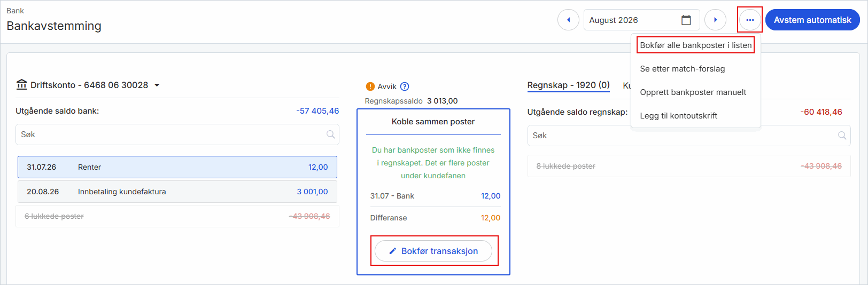Click the Avvik help question mark icon
Image resolution: width=868 pixels, height=285 pixels.
click(405, 86)
